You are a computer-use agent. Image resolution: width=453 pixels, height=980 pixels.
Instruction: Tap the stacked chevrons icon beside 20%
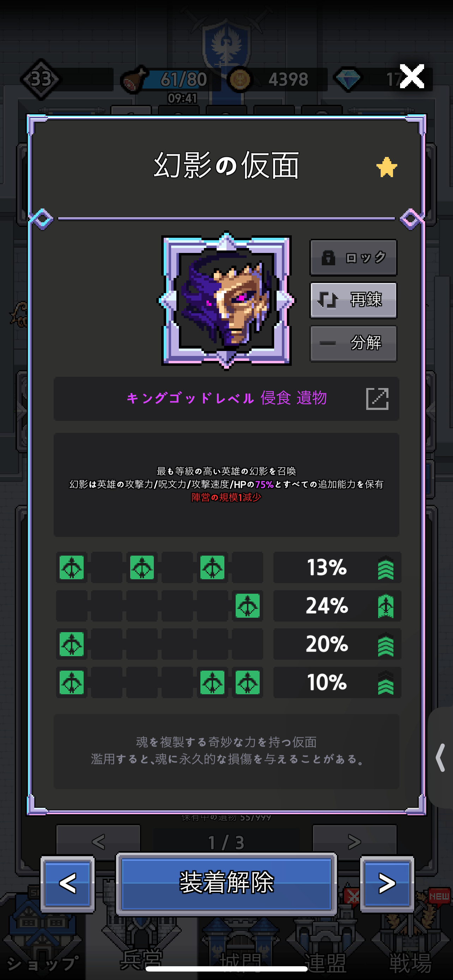click(x=385, y=644)
